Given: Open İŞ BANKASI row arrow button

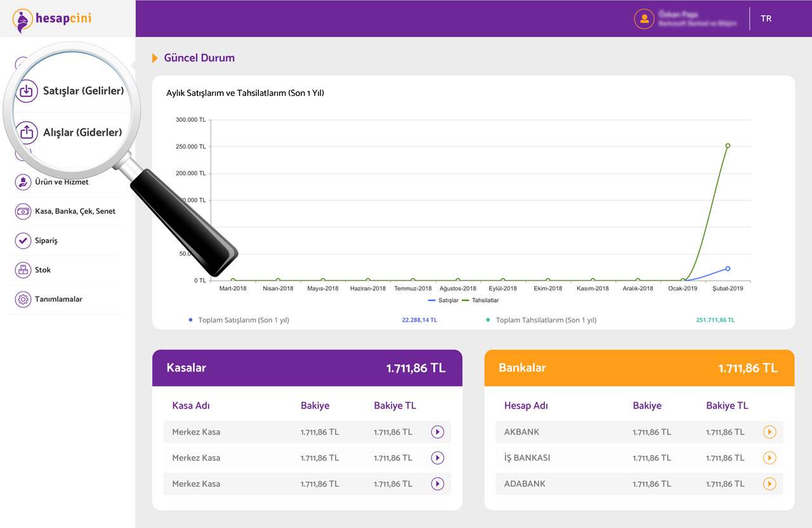Looking at the screenshot, I should (x=769, y=458).
